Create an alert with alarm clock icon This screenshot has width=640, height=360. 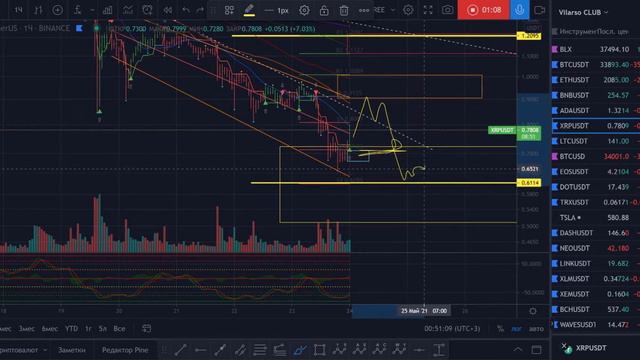tap(147, 10)
